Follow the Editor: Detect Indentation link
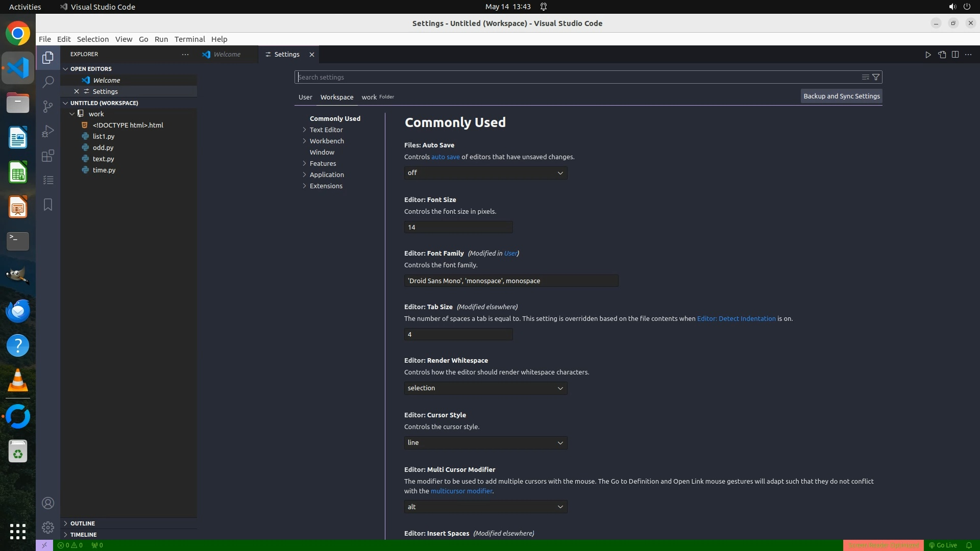 (x=736, y=318)
